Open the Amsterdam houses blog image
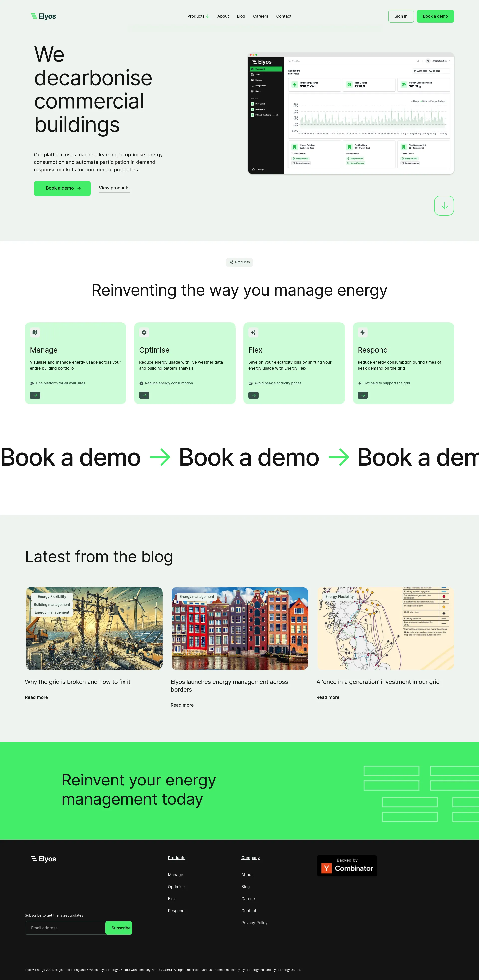479x980 pixels. 240,628
